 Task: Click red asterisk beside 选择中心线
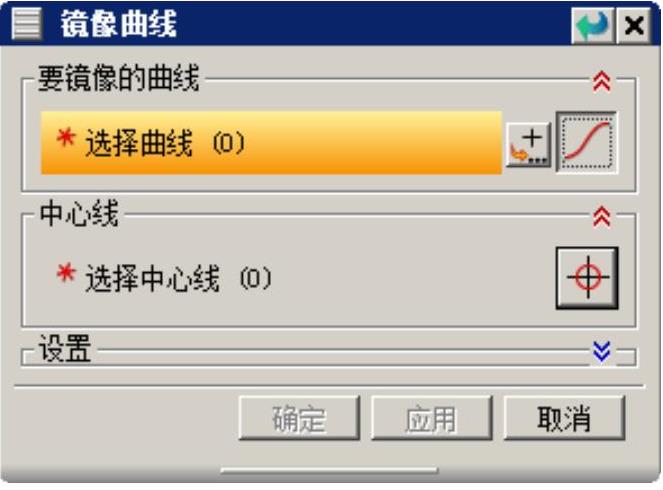pyautogui.click(x=66, y=273)
